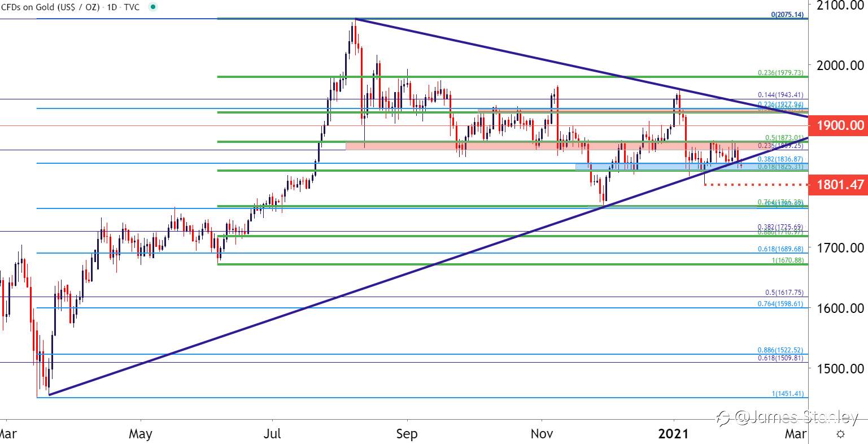Select the 0.382(1836.87) Fibonacci level label
Screen dimensions: 868x444
coord(780,160)
